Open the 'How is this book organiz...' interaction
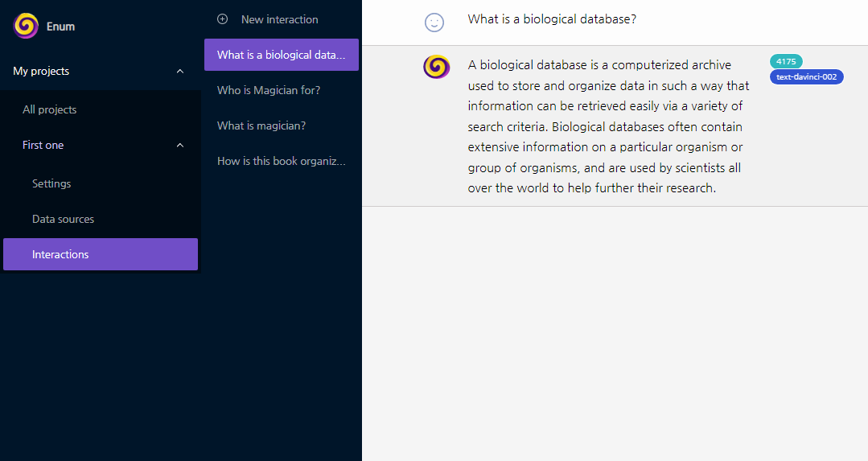 (x=281, y=162)
